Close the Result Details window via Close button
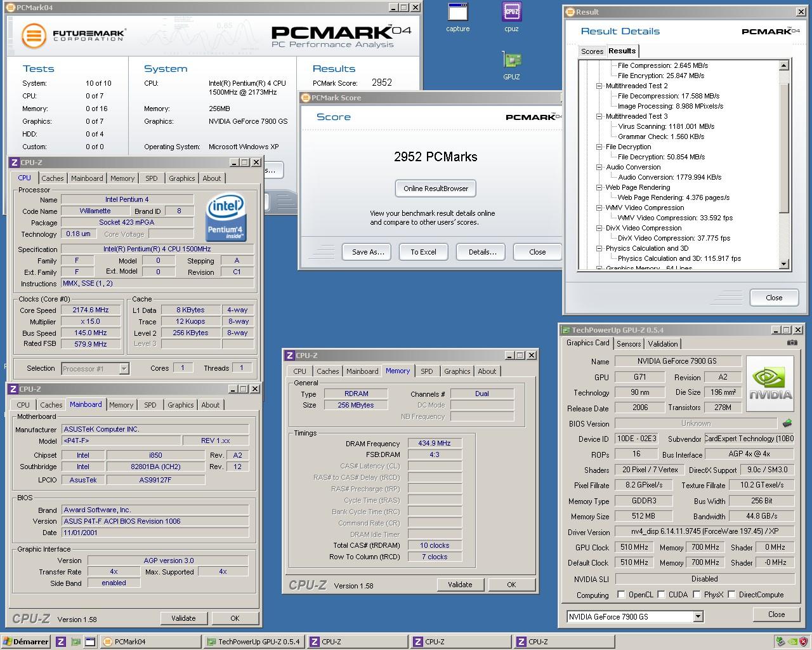The width and height of the screenshot is (812, 650). tap(774, 298)
